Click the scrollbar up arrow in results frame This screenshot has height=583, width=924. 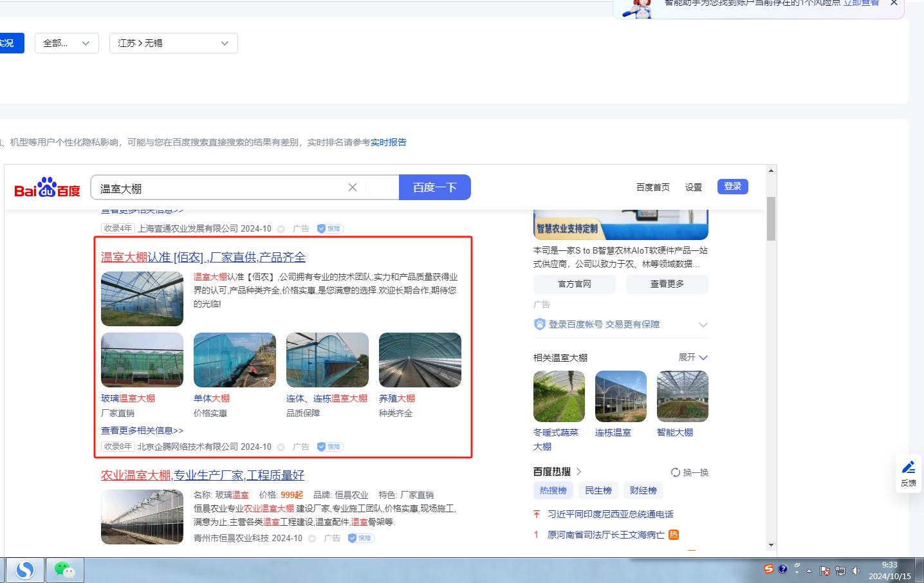point(771,171)
